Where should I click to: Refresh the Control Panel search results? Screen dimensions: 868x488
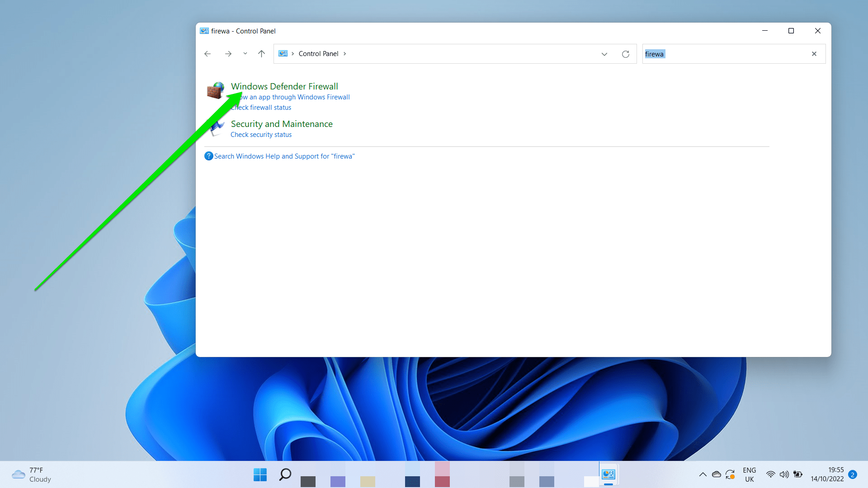tap(626, 54)
